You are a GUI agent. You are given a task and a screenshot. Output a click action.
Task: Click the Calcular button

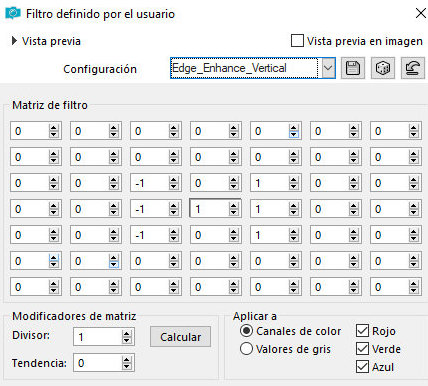coord(180,337)
